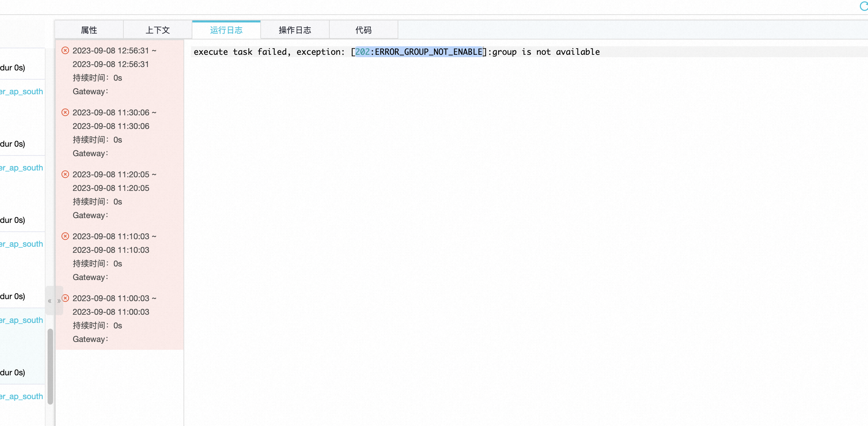Switch to the 上下文 tab
The height and width of the screenshot is (426, 868).
pyautogui.click(x=158, y=30)
